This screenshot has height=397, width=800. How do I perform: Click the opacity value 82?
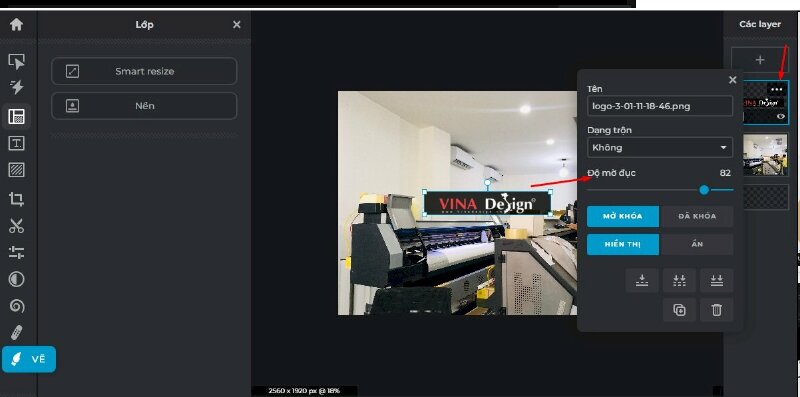(725, 173)
